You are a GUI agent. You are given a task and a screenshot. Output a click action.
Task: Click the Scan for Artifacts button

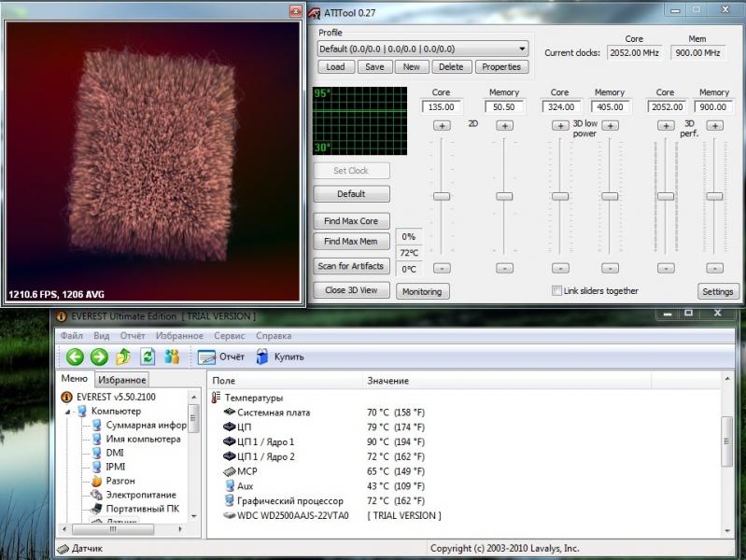click(351, 266)
